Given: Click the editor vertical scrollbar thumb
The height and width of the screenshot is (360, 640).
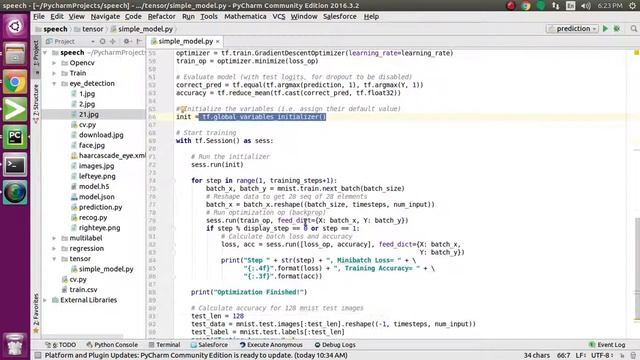Looking at the screenshot, I should tap(637, 269).
